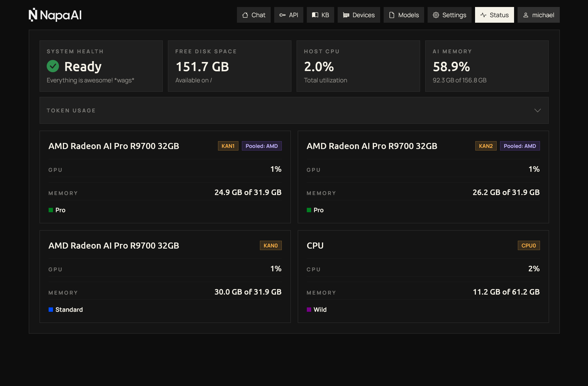This screenshot has height=386, width=588.
Task: Click the book icon beside KB
Action: (x=315, y=15)
